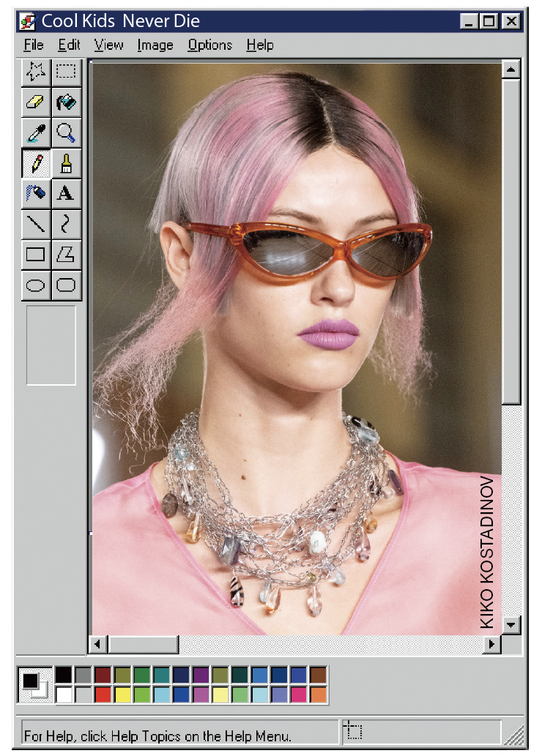This screenshot has height=756, width=542.
Task: Select the Free-Form Select tool
Action: 36,71
